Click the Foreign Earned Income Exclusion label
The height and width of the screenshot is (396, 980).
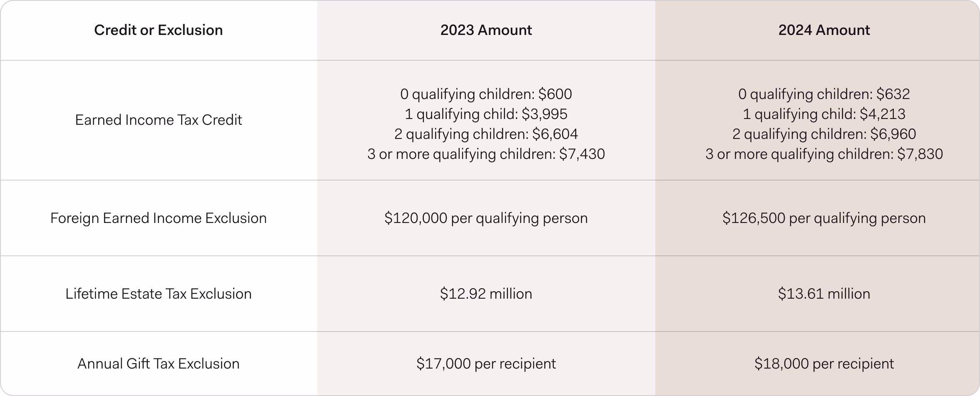(158, 218)
